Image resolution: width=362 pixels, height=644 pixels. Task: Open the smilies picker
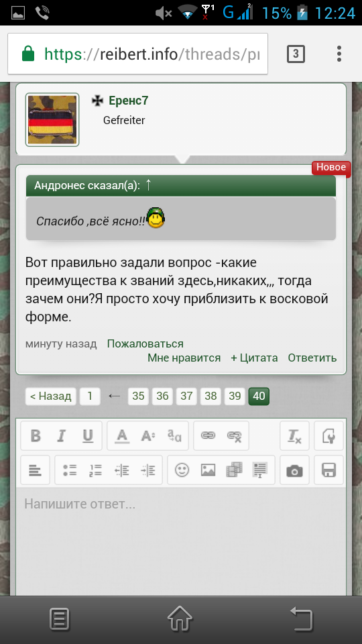[x=182, y=470]
